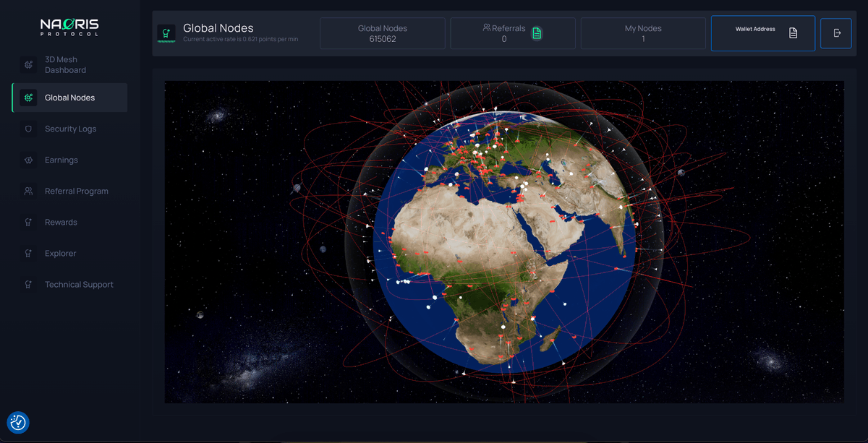Click the My Nodes stat card
Viewport: 868px width, 443px height.
tap(643, 33)
